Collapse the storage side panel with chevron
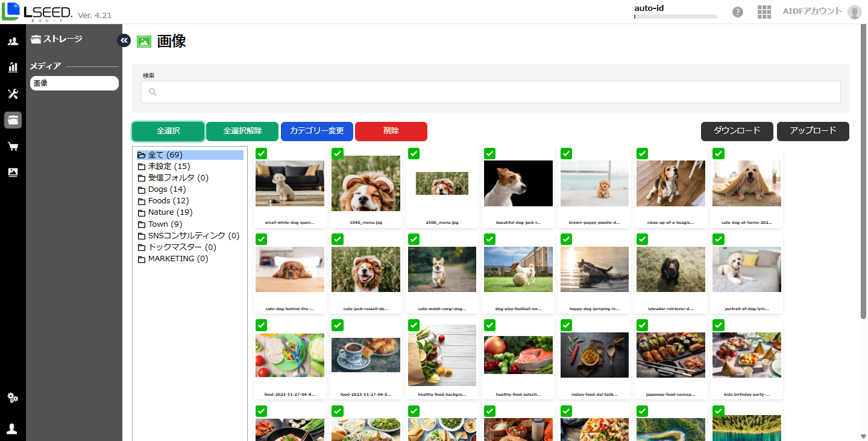Screen dimensions: 868x441 [124, 40]
